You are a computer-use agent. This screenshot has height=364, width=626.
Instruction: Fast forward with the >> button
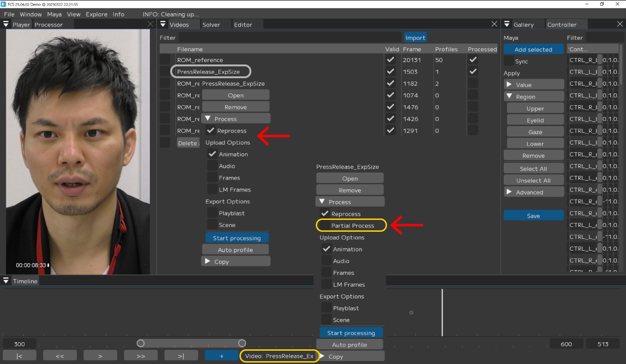click(141, 356)
